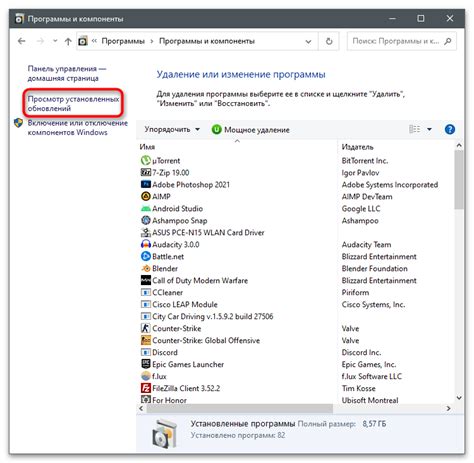Click the publisher cell Blender Foundation
The image size is (474, 463).
pyautogui.click(x=374, y=269)
